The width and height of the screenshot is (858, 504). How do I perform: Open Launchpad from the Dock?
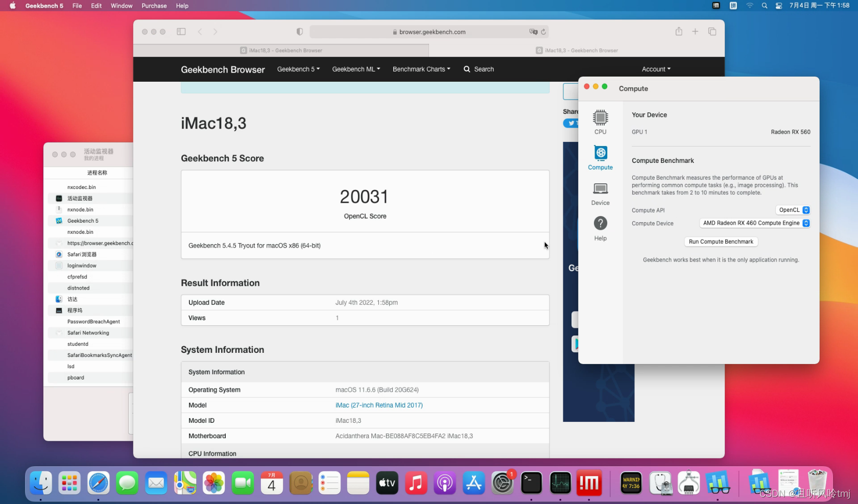click(69, 483)
